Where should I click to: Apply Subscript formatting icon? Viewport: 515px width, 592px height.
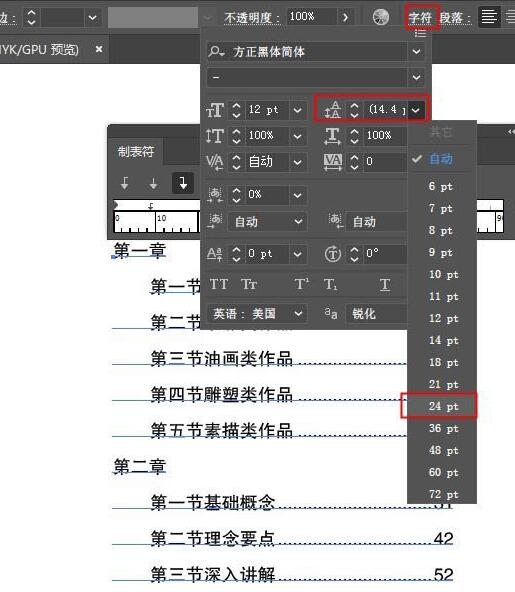[330, 284]
